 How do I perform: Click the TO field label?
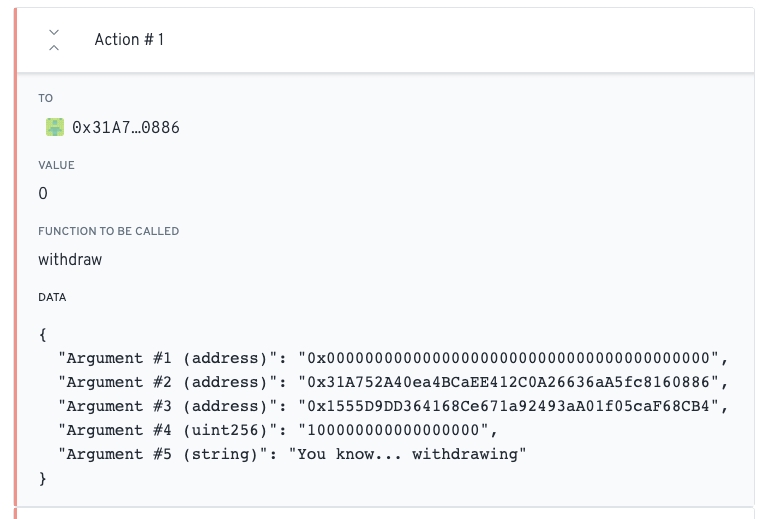pyautogui.click(x=46, y=98)
